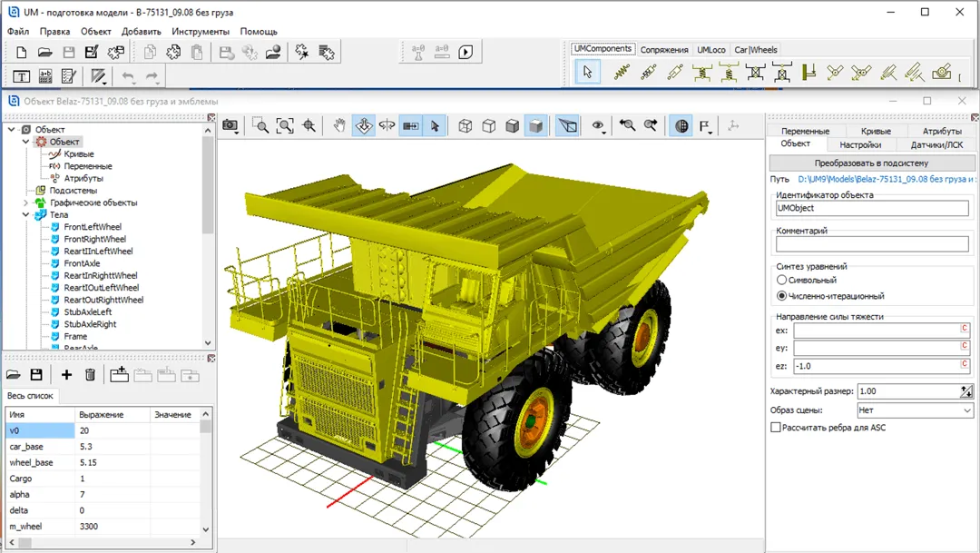Click the C button next to ez field

[965, 364]
